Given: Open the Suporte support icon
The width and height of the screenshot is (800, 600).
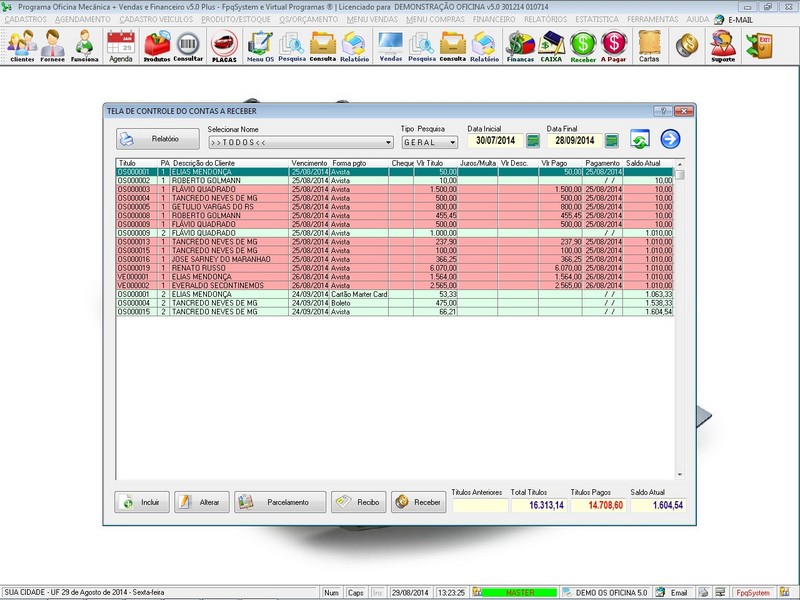Looking at the screenshot, I should point(723,45).
